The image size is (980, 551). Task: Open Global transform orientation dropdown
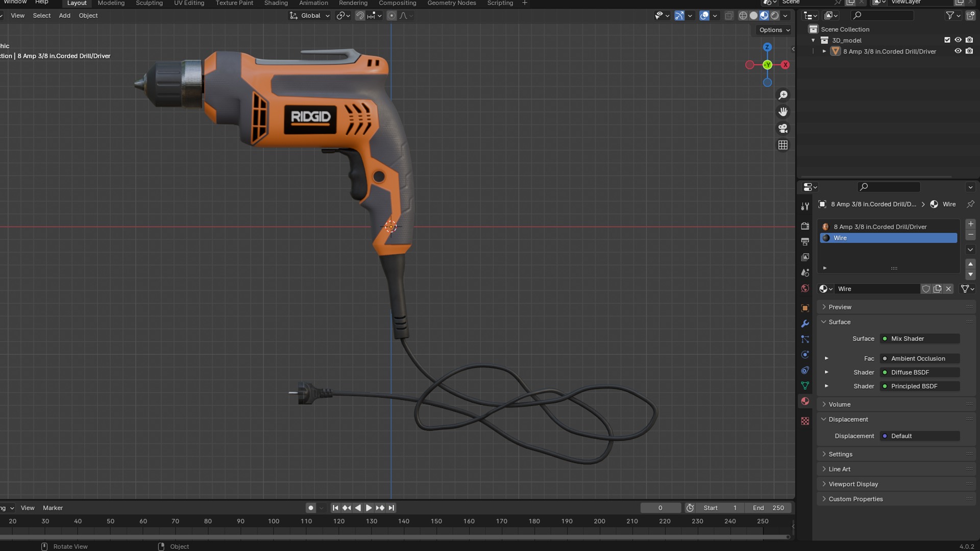tap(310, 16)
